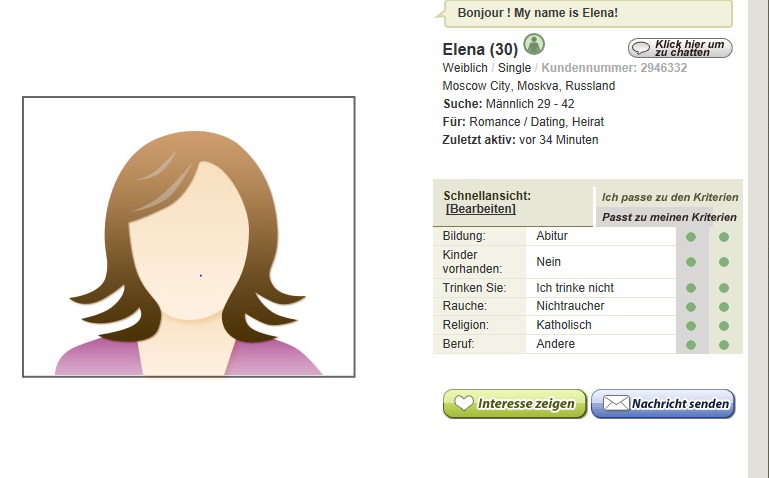Click the speech bubble chat icon
The width and height of the screenshot is (769, 478).
click(641, 48)
